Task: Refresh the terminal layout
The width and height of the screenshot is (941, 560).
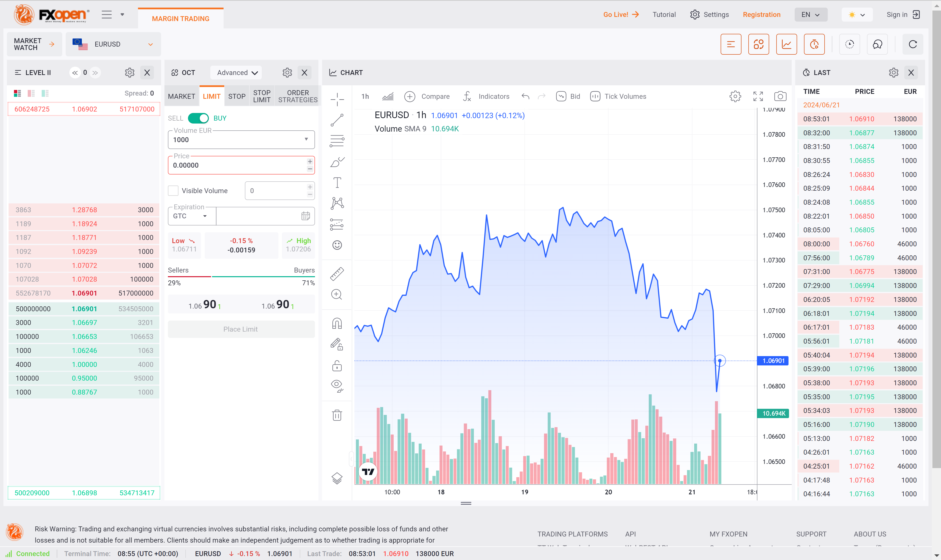Action: click(x=913, y=44)
